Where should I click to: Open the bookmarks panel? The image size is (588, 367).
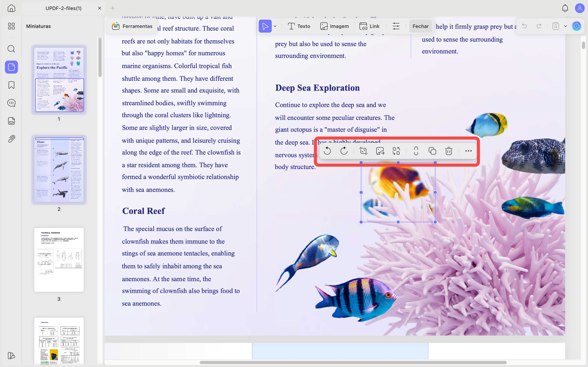point(11,85)
